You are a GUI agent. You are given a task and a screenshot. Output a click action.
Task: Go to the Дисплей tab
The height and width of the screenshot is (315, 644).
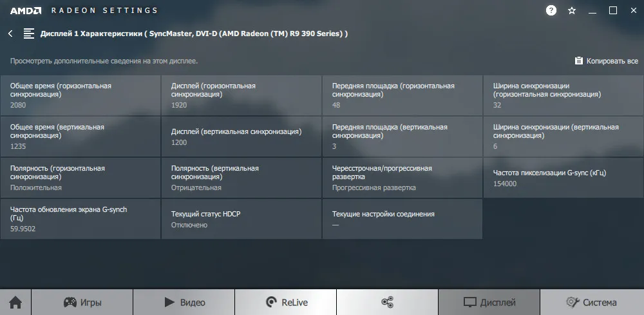[489, 302]
